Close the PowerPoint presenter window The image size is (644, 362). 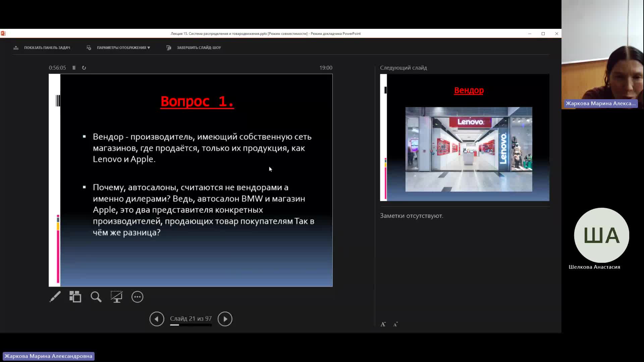point(556,34)
